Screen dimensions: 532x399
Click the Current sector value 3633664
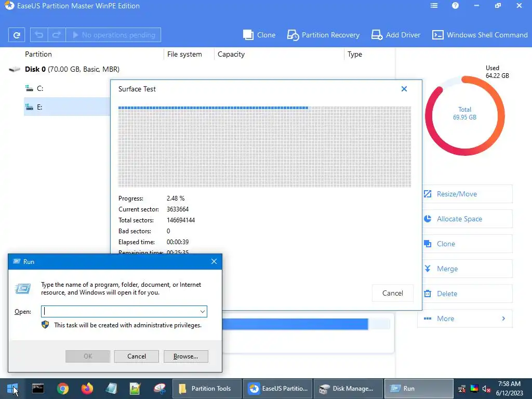point(178,209)
